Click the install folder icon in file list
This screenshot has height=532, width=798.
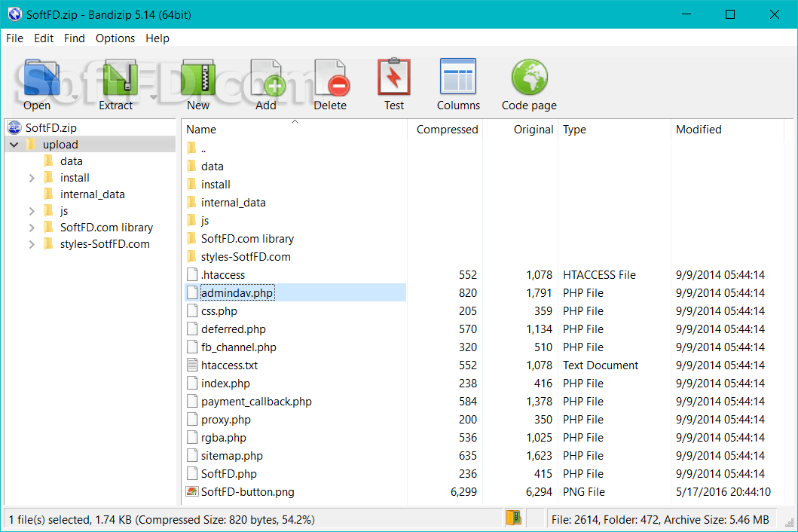[x=191, y=185]
